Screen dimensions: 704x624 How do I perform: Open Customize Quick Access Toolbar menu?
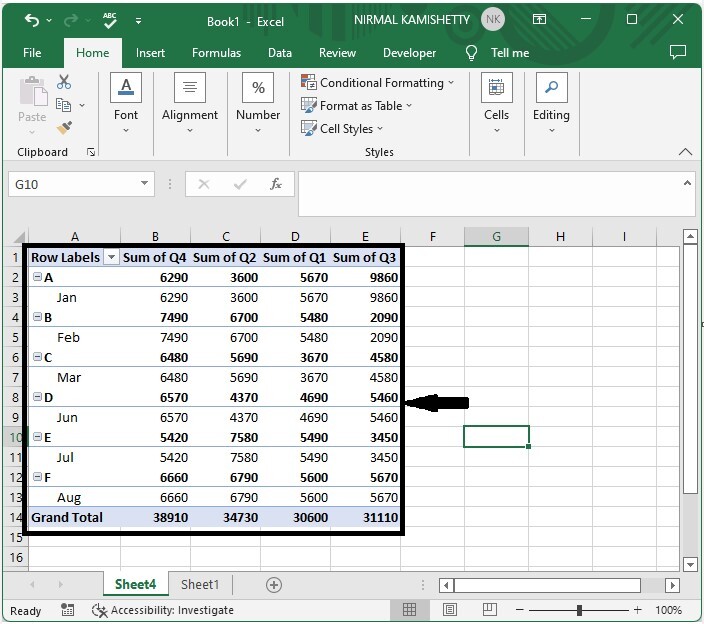coord(138,21)
